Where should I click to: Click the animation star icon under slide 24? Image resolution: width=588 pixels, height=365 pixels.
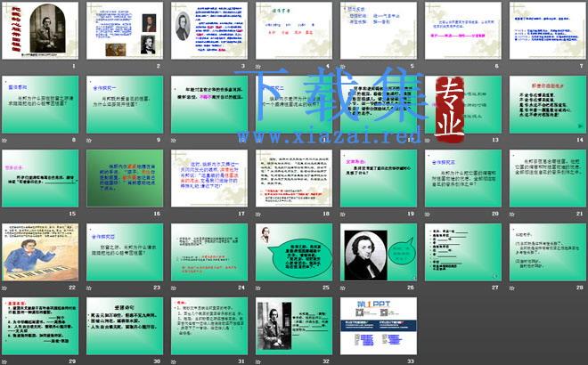tap(173, 288)
